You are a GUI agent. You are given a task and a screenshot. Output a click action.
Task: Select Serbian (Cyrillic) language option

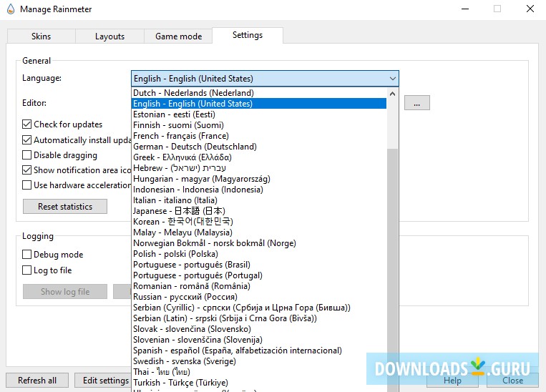coord(260,308)
